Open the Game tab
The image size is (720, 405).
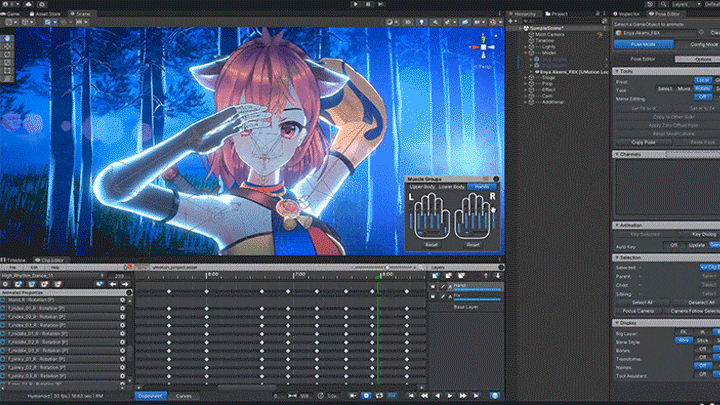[x=11, y=14]
